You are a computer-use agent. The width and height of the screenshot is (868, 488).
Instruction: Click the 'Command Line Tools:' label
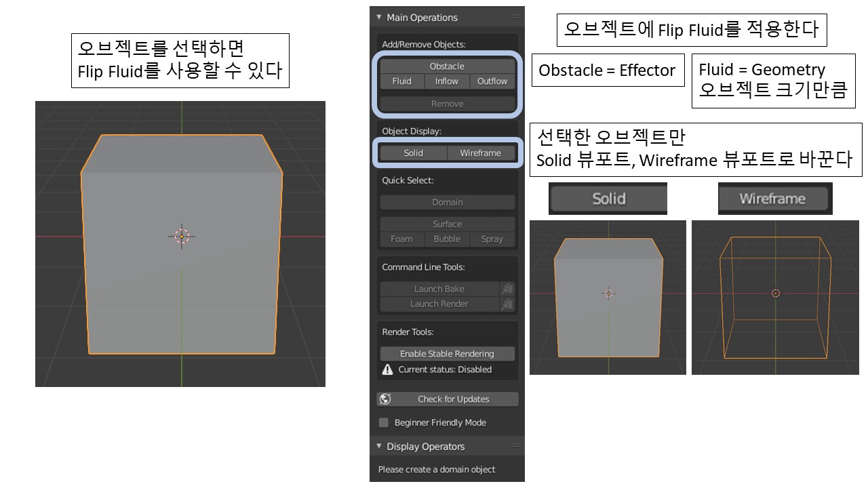pyautogui.click(x=423, y=267)
